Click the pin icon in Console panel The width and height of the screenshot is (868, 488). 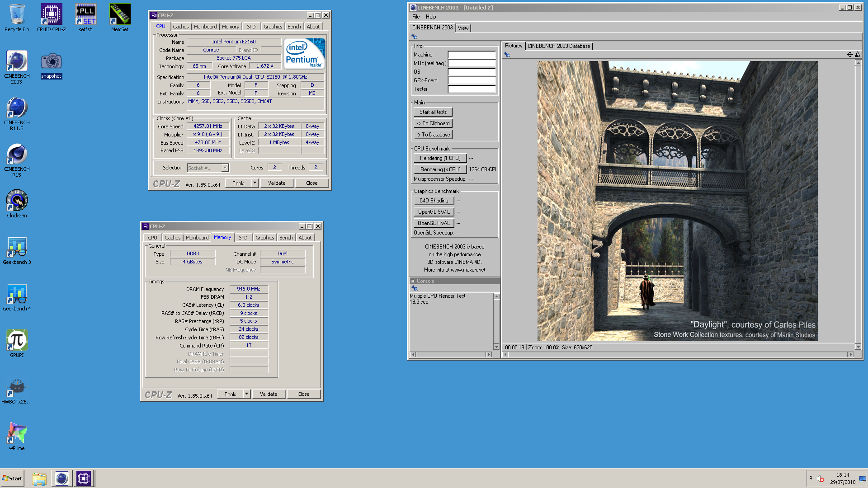[414, 288]
